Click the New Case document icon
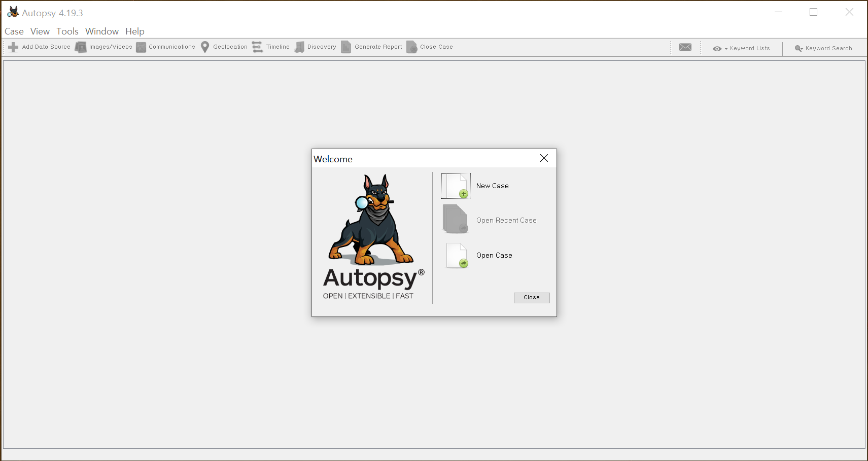 pyautogui.click(x=456, y=186)
